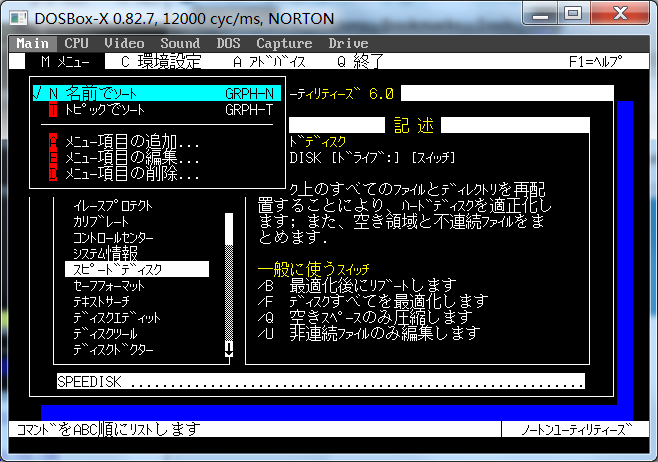Click the F1=ヘルプ help label
This screenshot has height=462, width=658.
[595, 62]
